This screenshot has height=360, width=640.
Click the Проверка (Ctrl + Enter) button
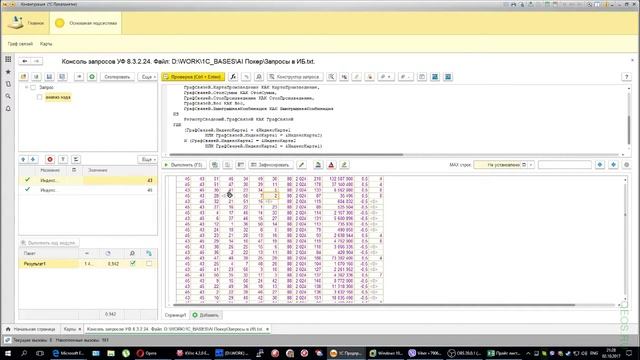[193, 77]
